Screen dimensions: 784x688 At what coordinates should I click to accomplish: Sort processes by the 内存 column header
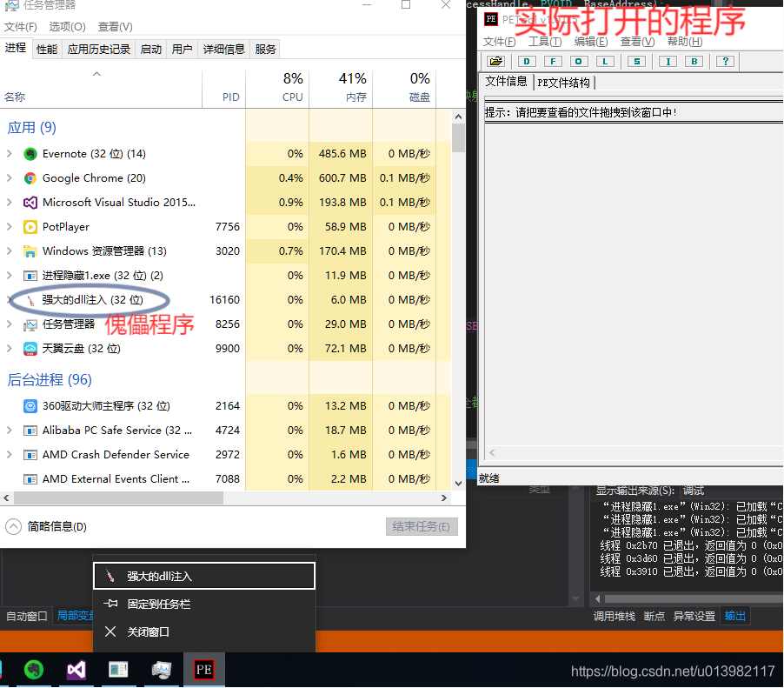click(x=341, y=89)
